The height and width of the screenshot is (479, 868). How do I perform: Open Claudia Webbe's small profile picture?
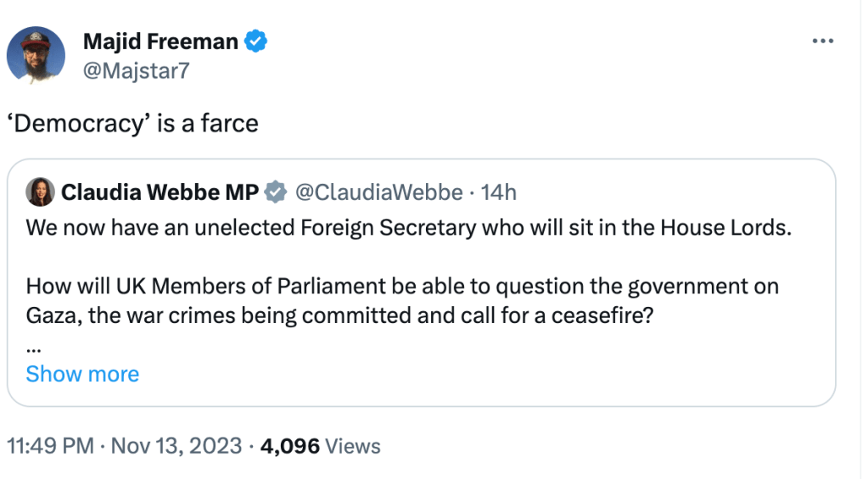click(40, 193)
